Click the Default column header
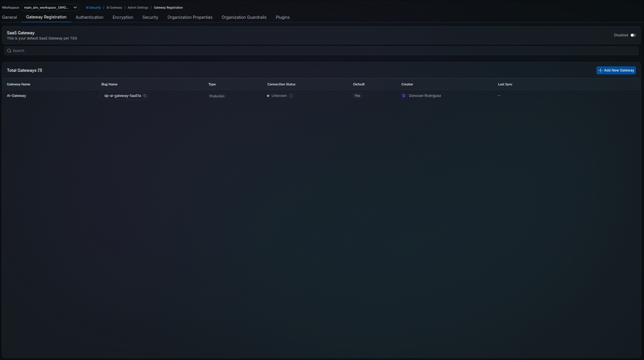The image size is (644, 360). [x=359, y=84]
